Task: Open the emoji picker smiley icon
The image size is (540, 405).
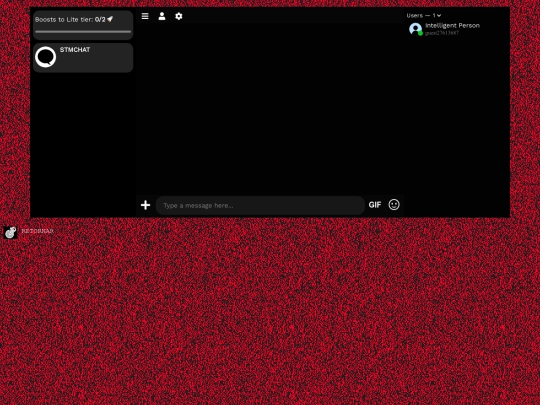Action: tap(394, 205)
